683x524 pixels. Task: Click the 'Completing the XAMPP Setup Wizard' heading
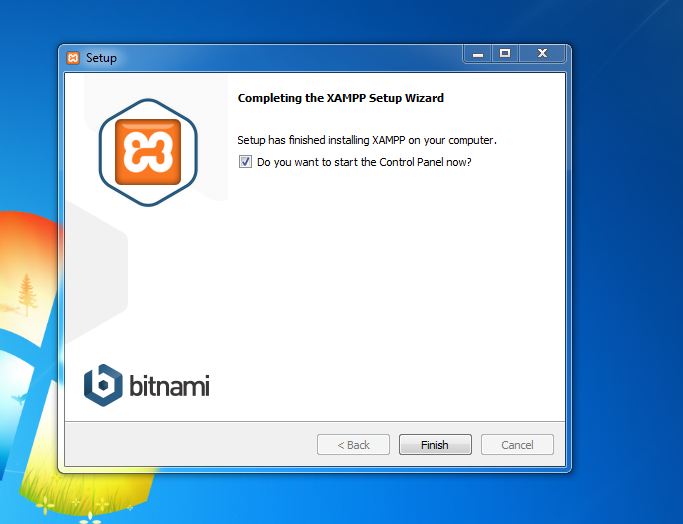[341, 98]
